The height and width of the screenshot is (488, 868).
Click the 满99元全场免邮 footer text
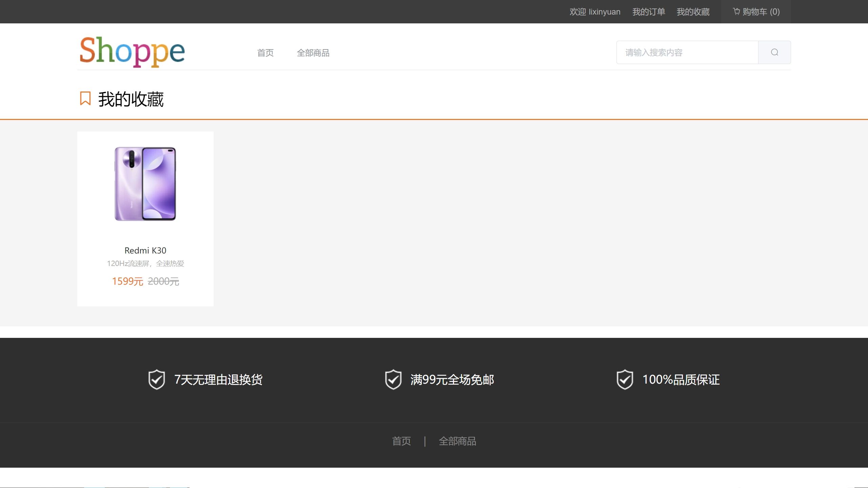(452, 380)
